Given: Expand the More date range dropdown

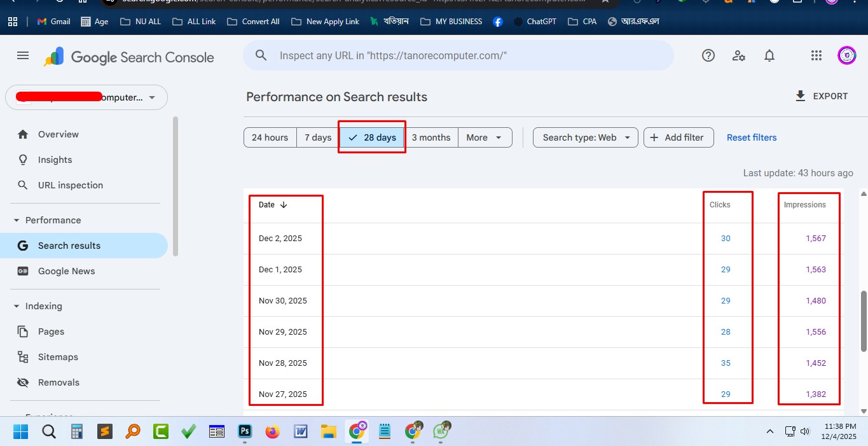Looking at the screenshot, I should tap(485, 137).
